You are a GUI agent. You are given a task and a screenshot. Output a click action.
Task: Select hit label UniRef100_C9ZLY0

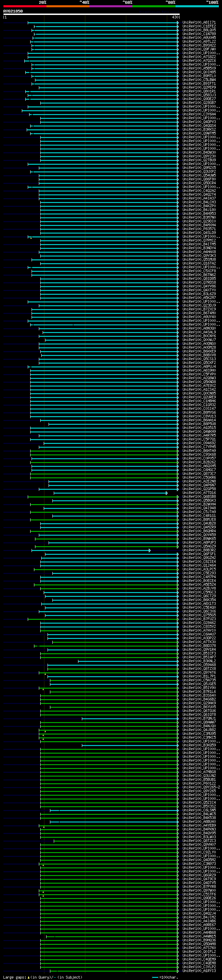tap(199, 852)
